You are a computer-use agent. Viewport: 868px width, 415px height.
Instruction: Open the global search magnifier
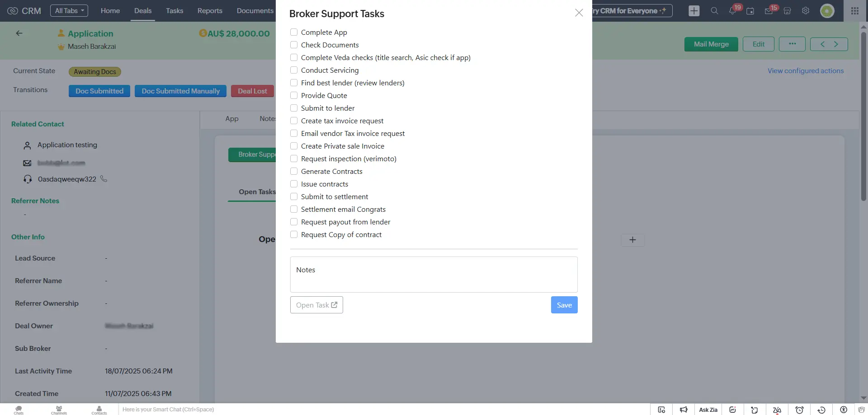(714, 10)
